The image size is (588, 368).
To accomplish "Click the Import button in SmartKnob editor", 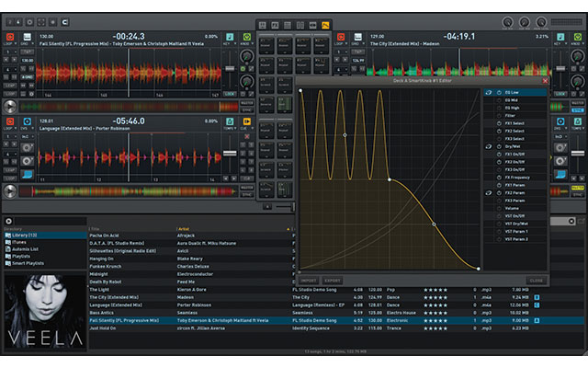I will click(309, 280).
